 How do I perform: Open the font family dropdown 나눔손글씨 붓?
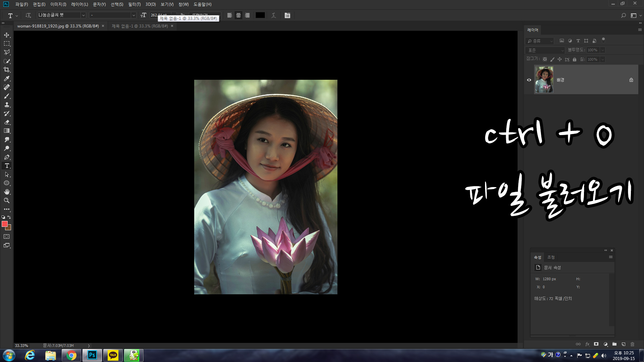(x=83, y=15)
